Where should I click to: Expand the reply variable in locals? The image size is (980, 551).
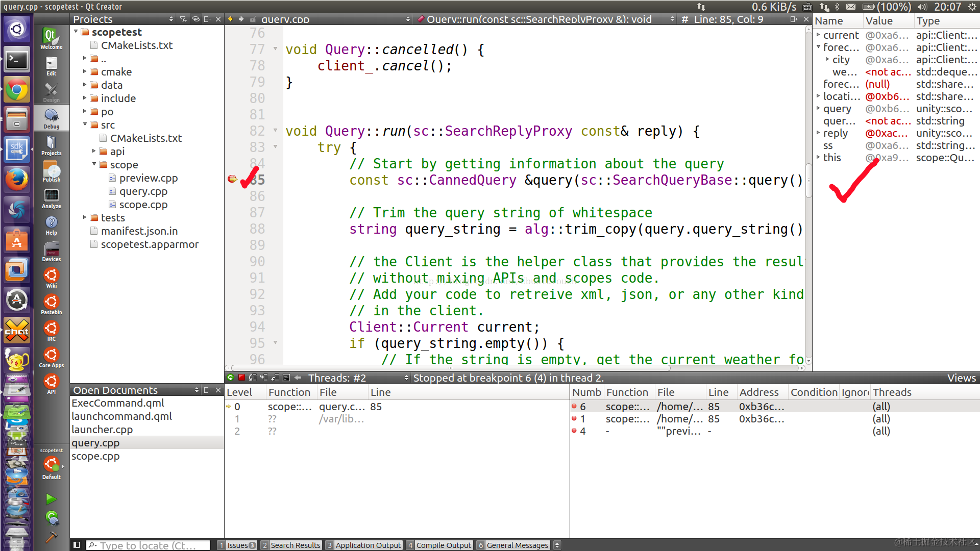point(818,133)
